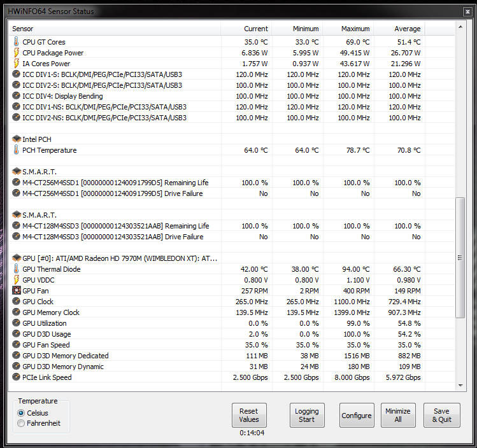
Task: Click the gauge icon beside ICC DIV2-S
Action: [x=16, y=85]
